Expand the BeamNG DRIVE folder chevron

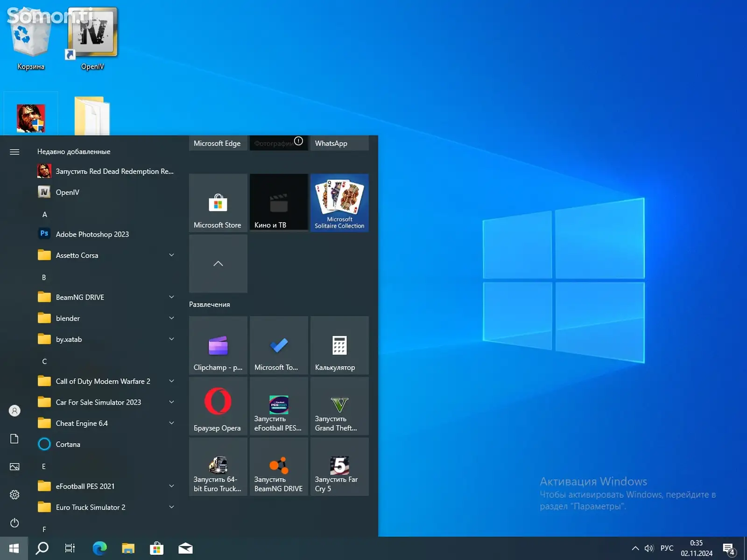tap(171, 297)
